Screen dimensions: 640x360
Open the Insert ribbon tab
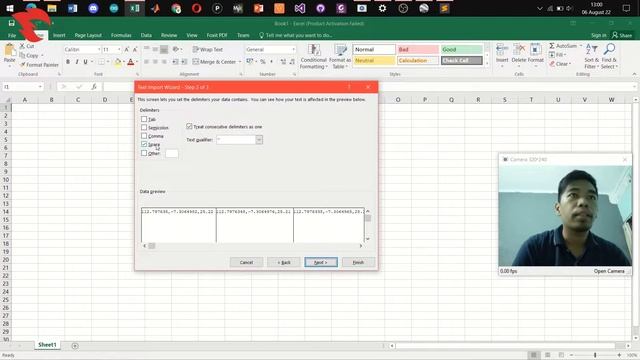(59, 36)
